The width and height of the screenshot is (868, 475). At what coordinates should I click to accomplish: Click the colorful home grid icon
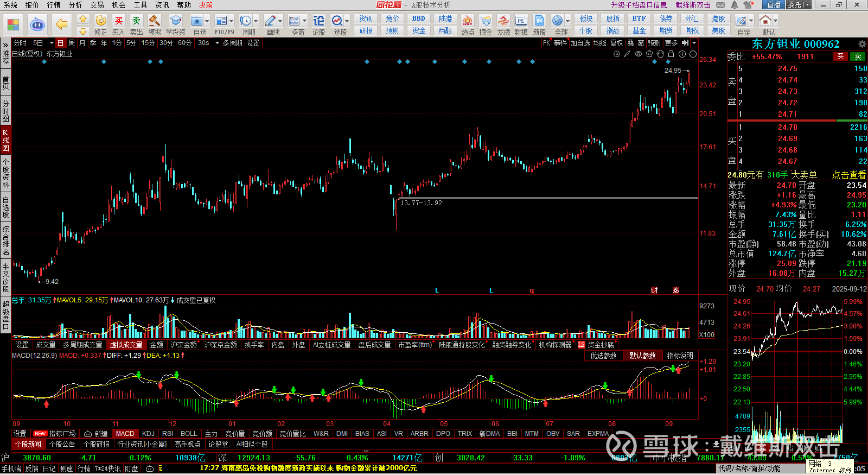(13, 24)
